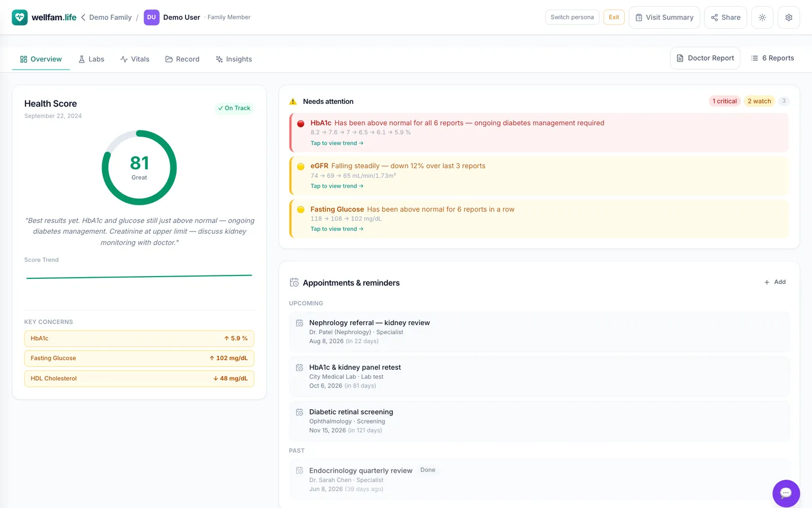812x508 pixels.
Task: Click the Health Score heading
Action: point(51,104)
